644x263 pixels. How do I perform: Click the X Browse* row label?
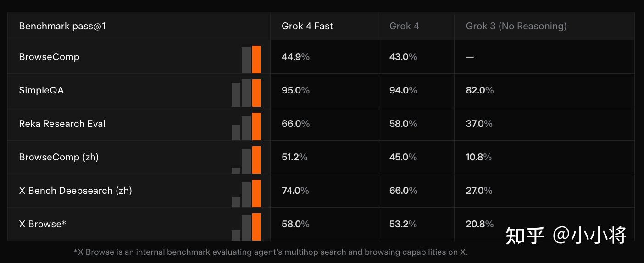(43, 224)
